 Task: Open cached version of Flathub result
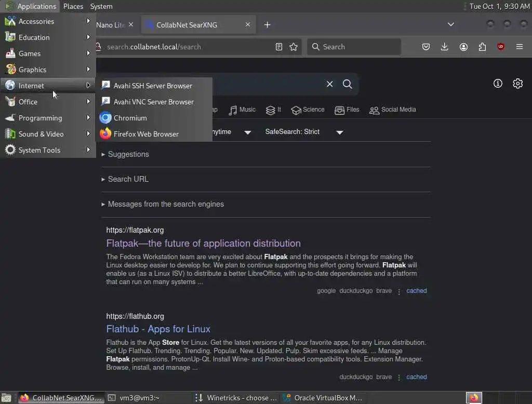click(x=416, y=377)
